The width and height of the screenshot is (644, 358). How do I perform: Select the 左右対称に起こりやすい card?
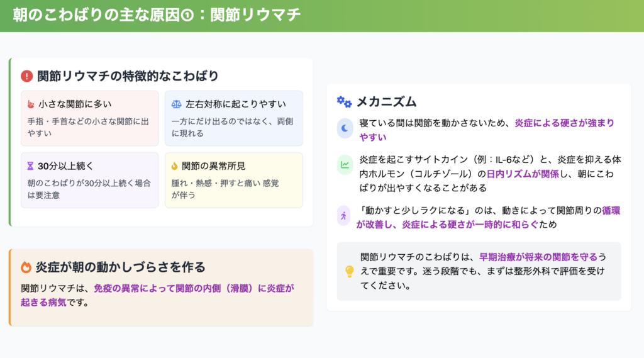coord(233,118)
